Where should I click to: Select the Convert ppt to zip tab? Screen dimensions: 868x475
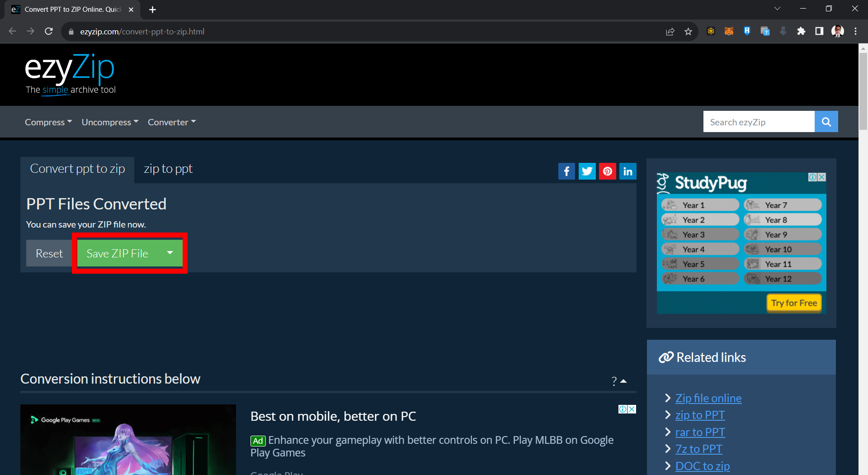(x=77, y=169)
